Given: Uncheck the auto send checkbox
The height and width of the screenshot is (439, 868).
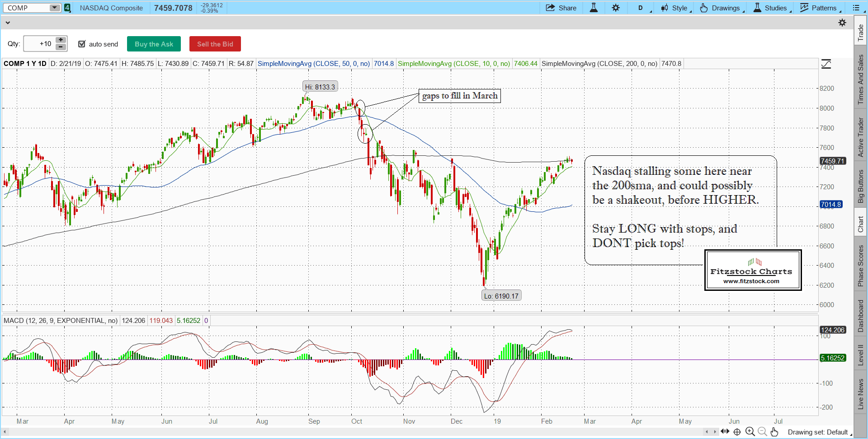Looking at the screenshot, I should [x=82, y=44].
